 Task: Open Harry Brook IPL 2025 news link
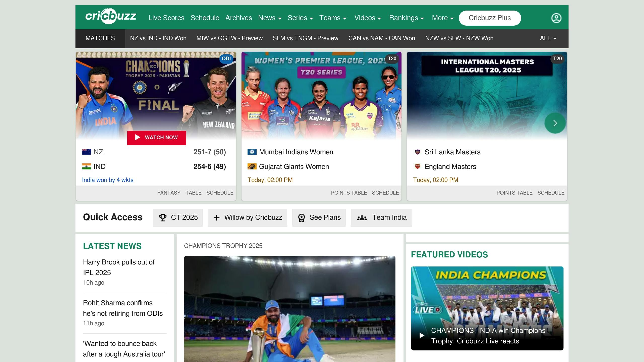(119, 267)
